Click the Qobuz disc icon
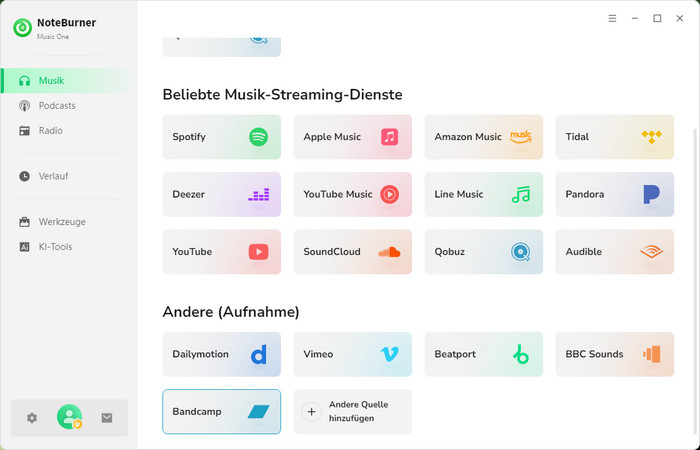Viewport: 700px width, 450px height. [521, 252]
